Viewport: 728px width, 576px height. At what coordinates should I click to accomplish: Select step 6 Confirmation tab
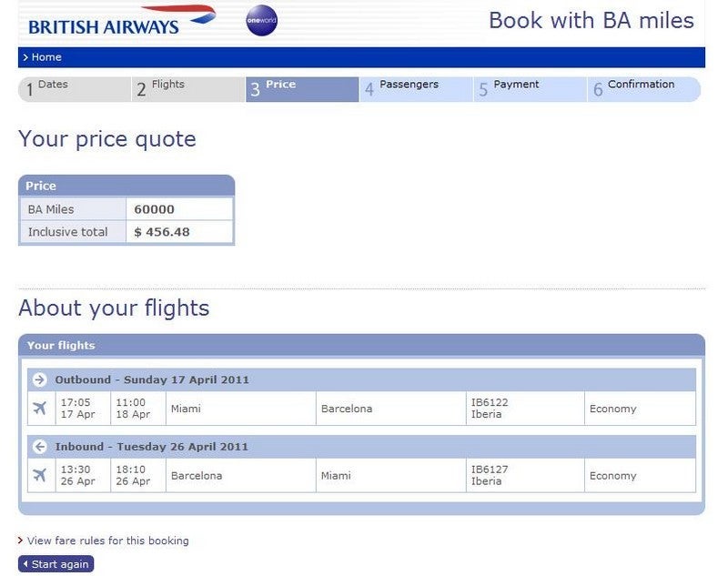tap(644, 89)
